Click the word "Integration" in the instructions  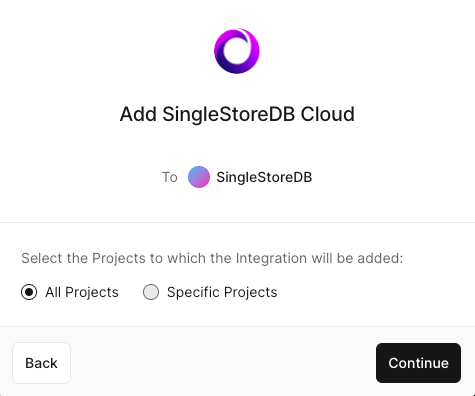click(271, 258)
